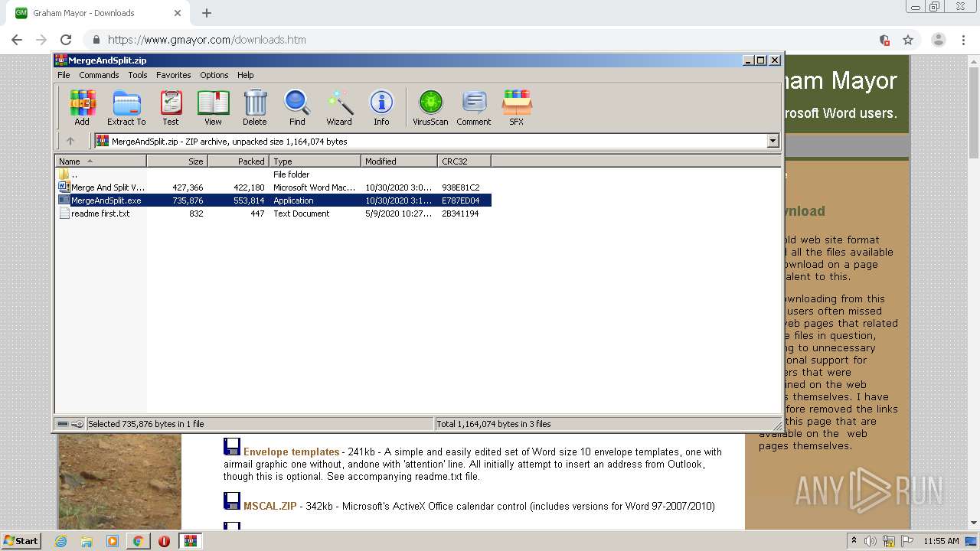The image size is (980, 551).
Task: Open Chrome profile avatar icon
Action: click(x=939, y=40)
